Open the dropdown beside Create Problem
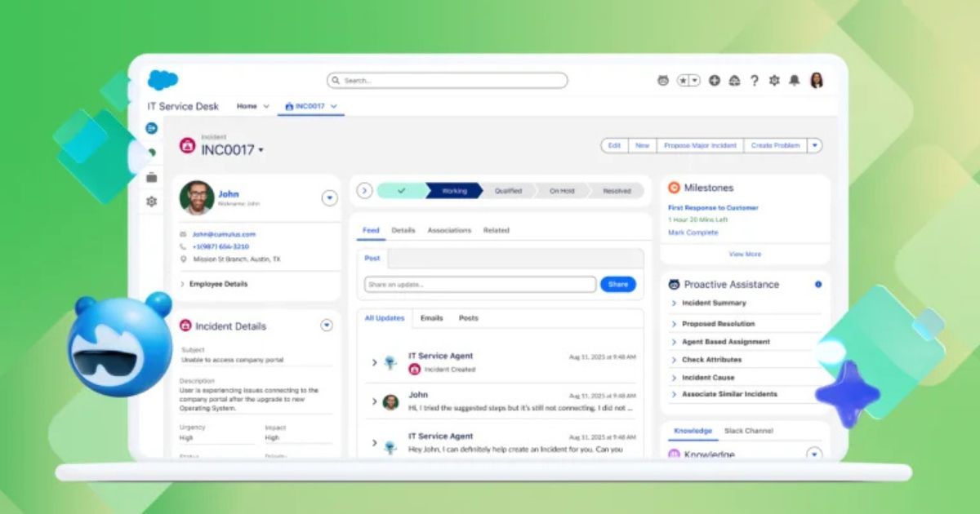The height and width of the screenshot is (514, 980). click(x=814, y=145)
